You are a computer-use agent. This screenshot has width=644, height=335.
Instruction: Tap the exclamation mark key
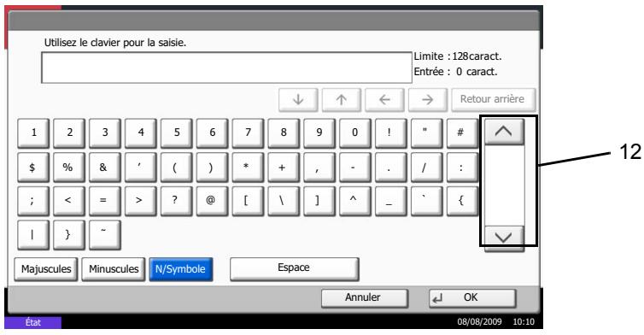click(x=390, y=133)
